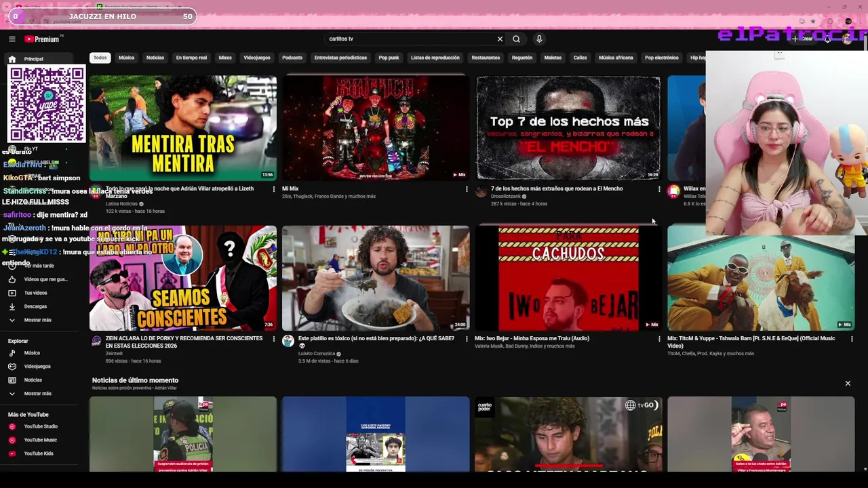Image resolution: width=868 pixels, height=488 pixels.
Task: Open the Tshwala Bam music video thumbnail
Action: point(761,279)
